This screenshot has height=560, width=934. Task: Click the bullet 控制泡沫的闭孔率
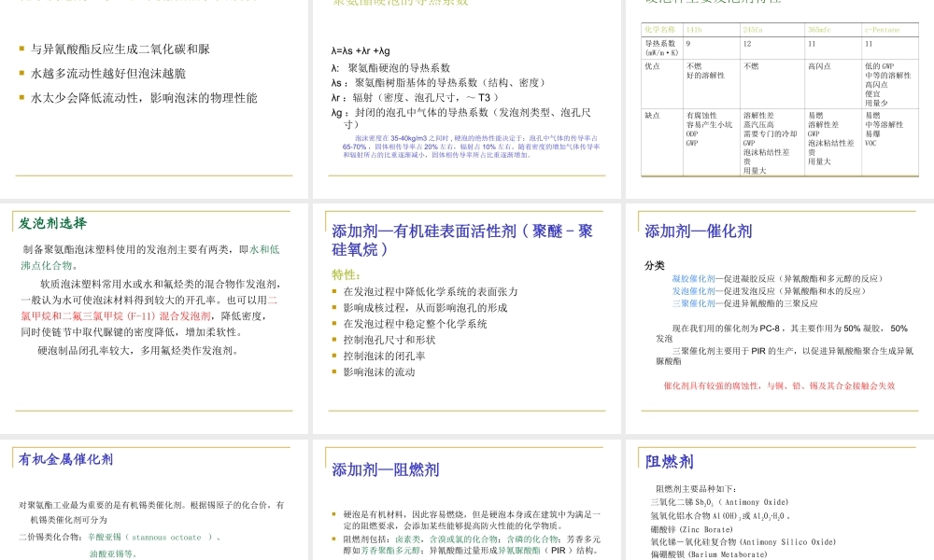coord(384,356)
